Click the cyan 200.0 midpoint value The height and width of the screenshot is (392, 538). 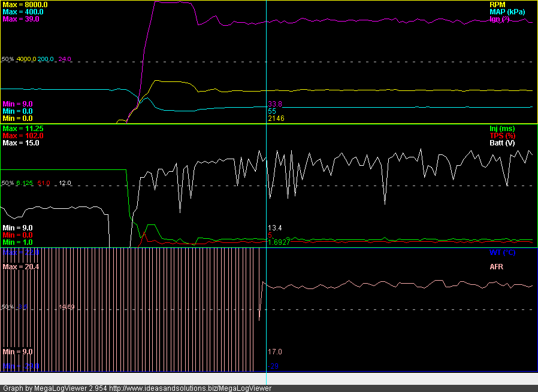tap(46, 59)
